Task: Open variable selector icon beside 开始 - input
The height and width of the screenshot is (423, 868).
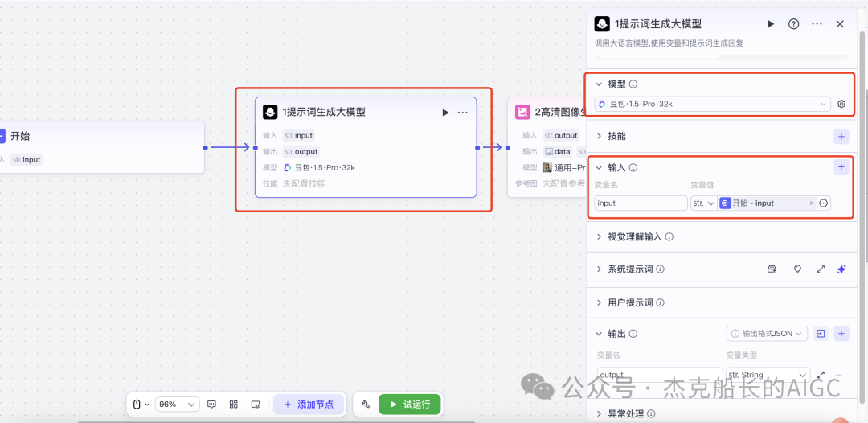Action: [x=824, y=203]
